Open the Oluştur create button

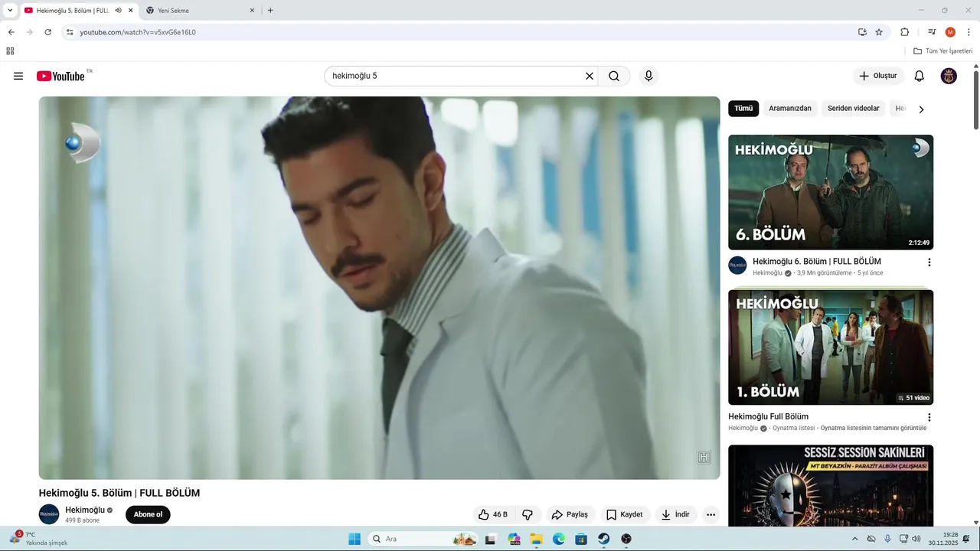[x=878, y=76]
